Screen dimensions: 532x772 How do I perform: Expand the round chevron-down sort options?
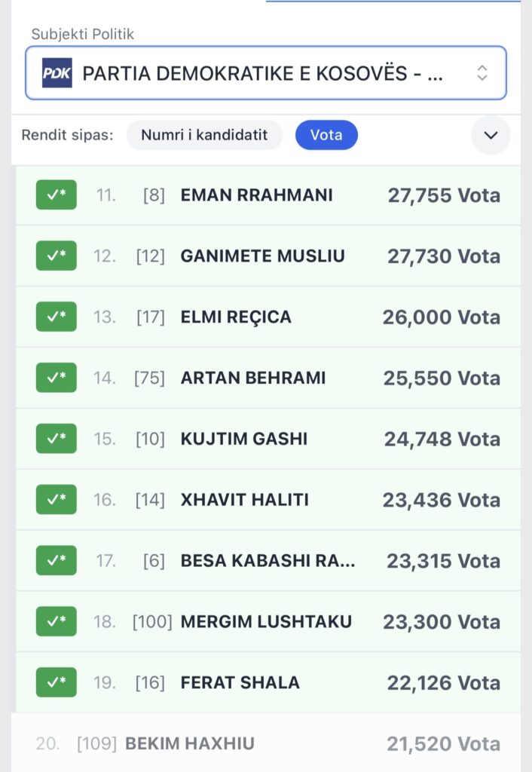[x=491, y=136]
